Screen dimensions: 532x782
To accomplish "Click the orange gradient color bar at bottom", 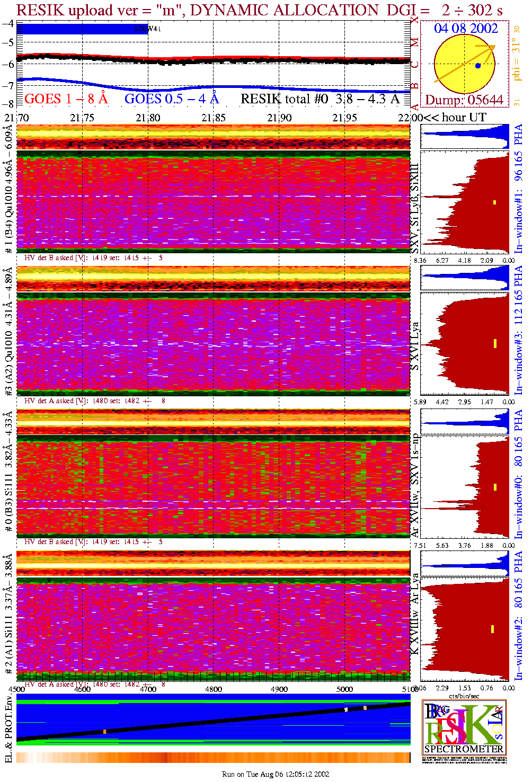I will (214, 757).
